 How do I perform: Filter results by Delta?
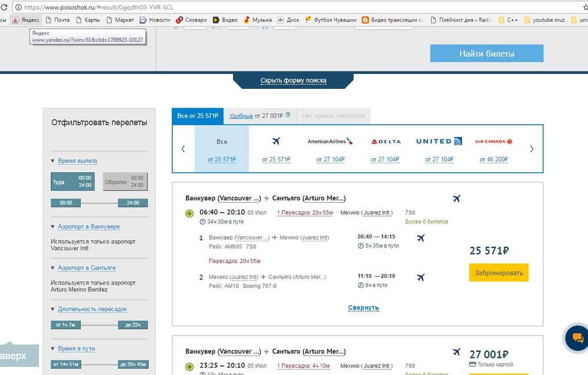(385, 149)
